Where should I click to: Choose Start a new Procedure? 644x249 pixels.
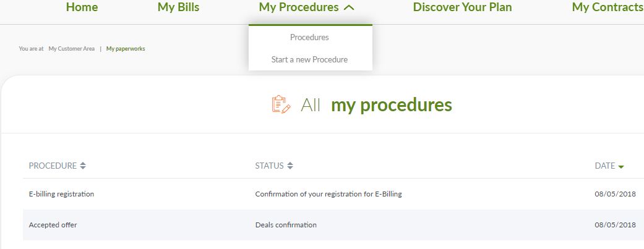coord(309,60)
